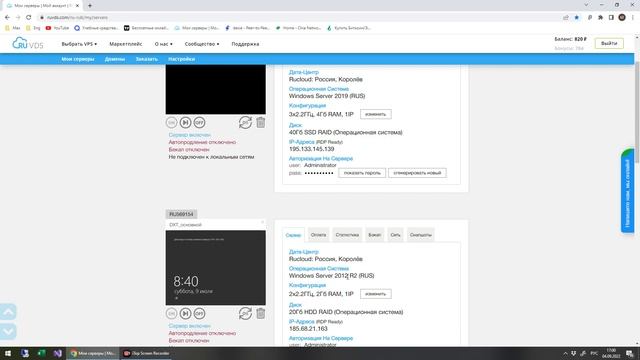Switch to the Chrome window in taskbar

[x=93, y=353]
